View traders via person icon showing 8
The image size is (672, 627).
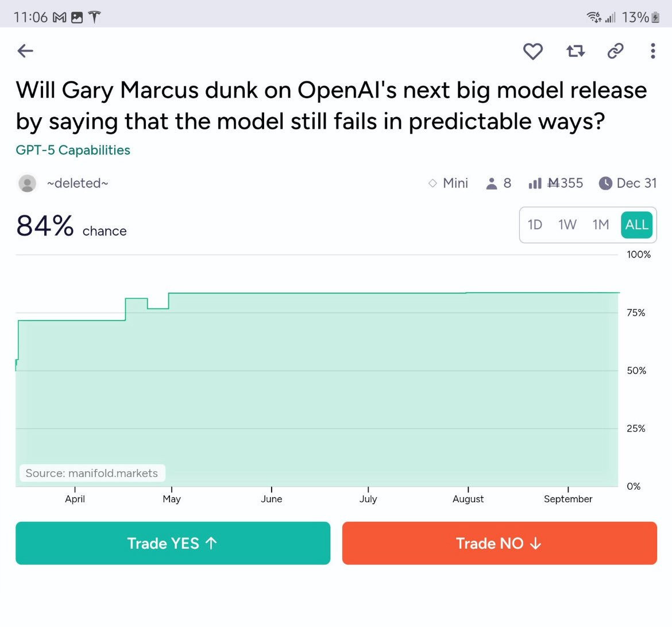pyautogui.click(x=492, y=183)
